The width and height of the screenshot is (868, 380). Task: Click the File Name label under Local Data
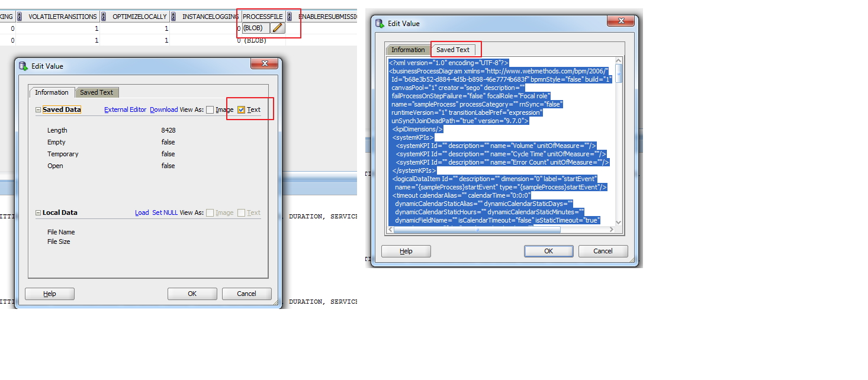pyautogui.click(x=61, y=232)
